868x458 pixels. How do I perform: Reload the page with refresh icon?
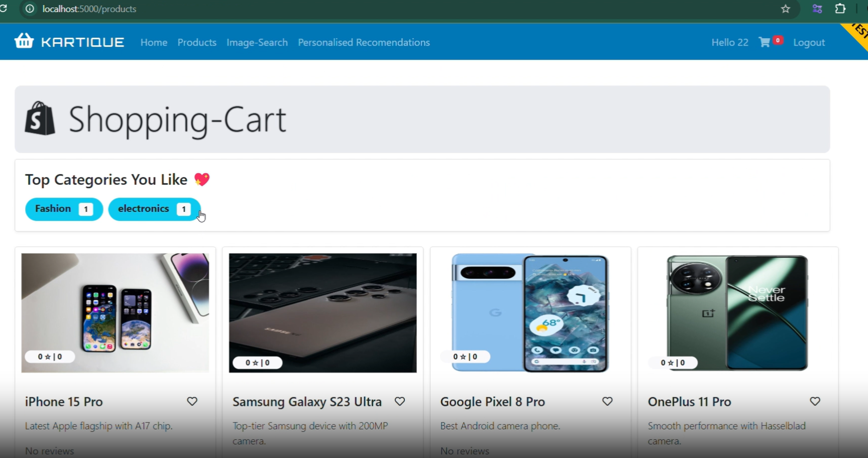click(4, 9)
